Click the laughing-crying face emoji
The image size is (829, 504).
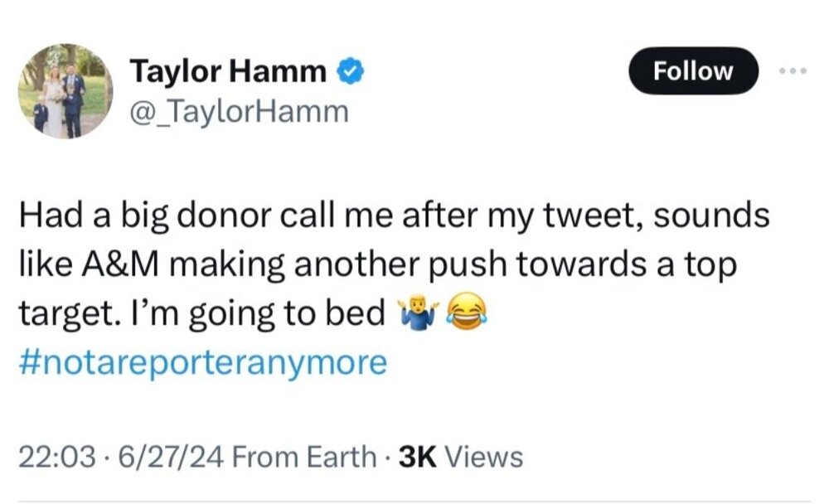click(x=463, y=313)
